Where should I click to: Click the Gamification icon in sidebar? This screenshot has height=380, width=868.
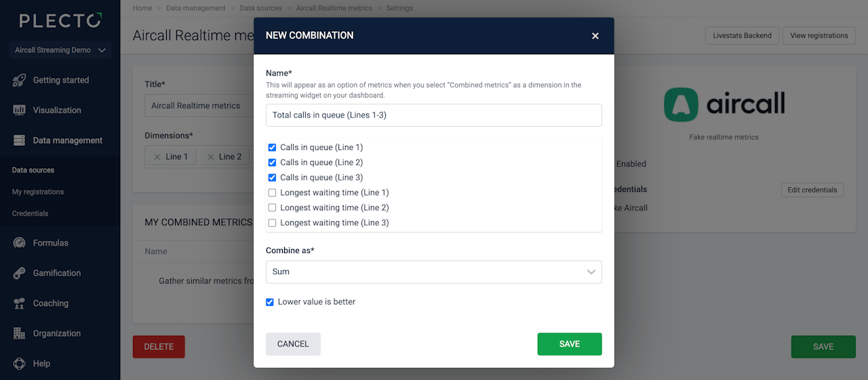tap(19, 273)
